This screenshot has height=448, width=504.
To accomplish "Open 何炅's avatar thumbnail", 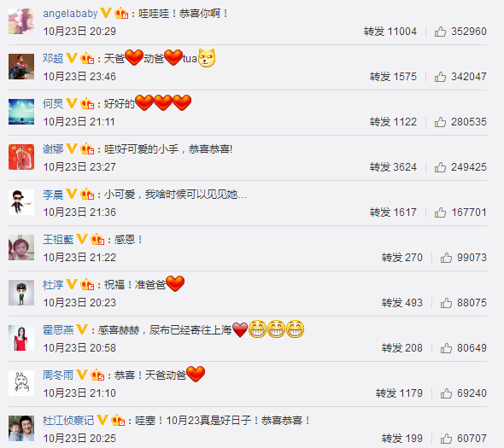I will coord(21,112).
